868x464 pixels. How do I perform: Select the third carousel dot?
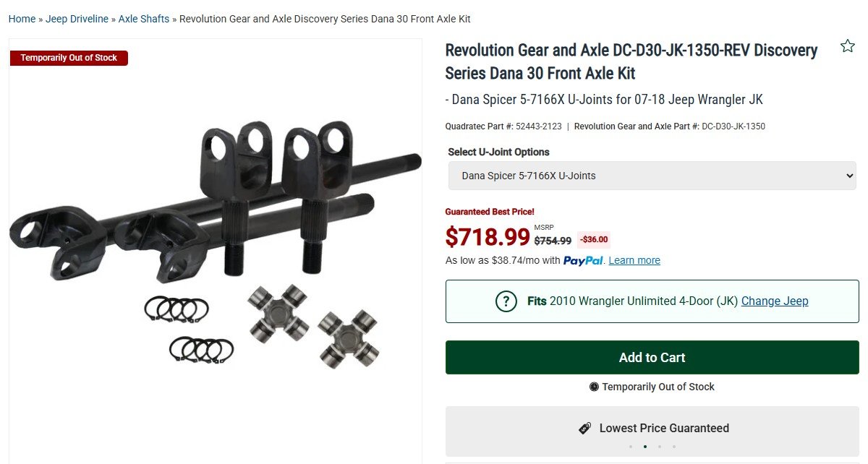(x=660, y=447)
